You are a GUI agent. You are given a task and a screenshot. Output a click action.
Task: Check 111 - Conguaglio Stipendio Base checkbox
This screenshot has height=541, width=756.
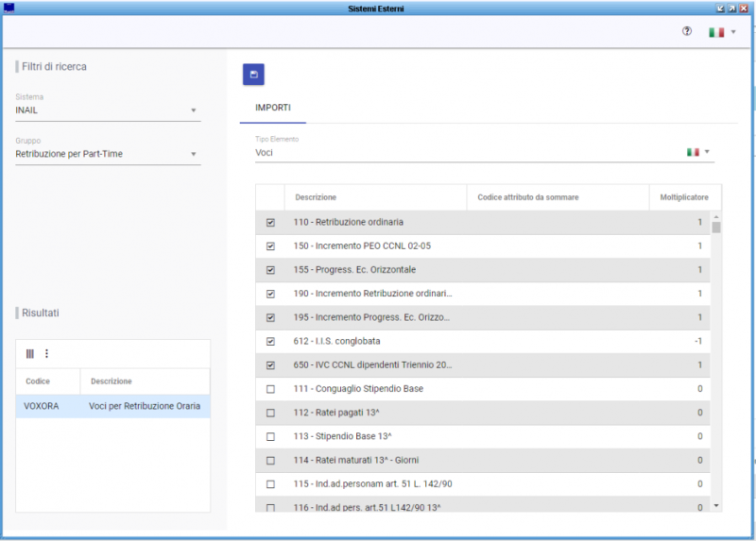point(270,389)
